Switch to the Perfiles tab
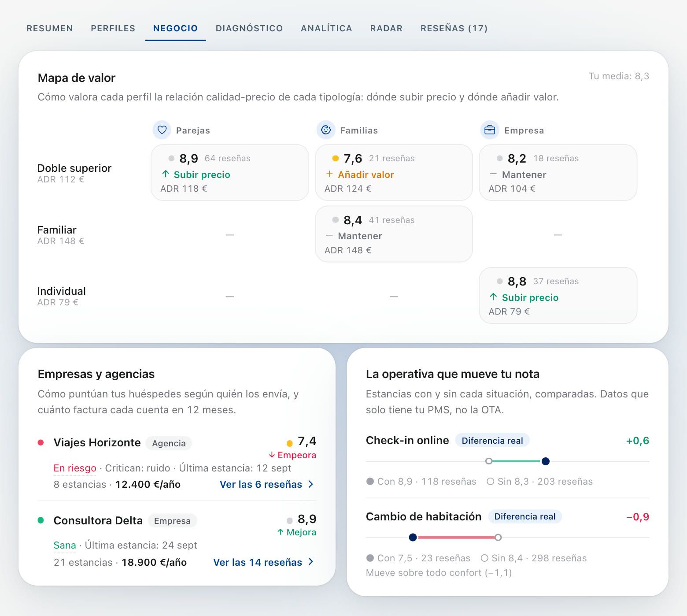 pyautogui.click(x=113, y=28)
